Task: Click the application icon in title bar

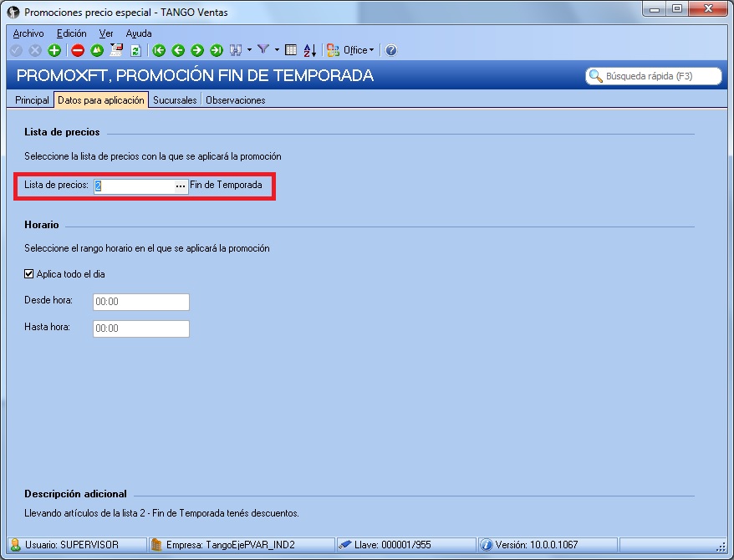Action: [13, 13]
